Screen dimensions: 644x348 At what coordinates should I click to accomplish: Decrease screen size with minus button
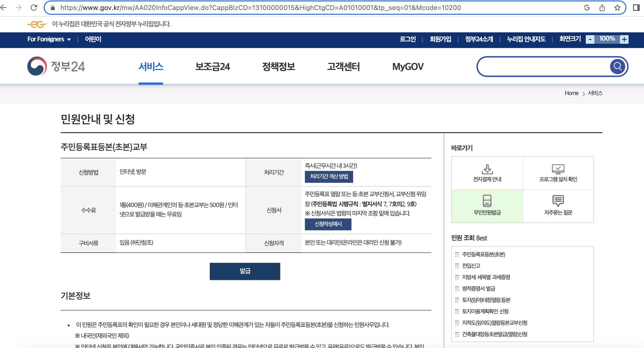point(590,39)
